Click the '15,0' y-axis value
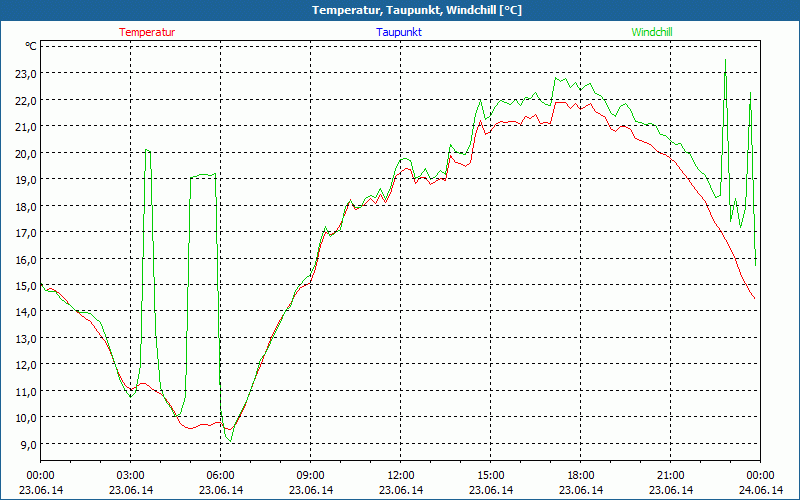This screenshot has width=800, height=500. tap(26, 286)
